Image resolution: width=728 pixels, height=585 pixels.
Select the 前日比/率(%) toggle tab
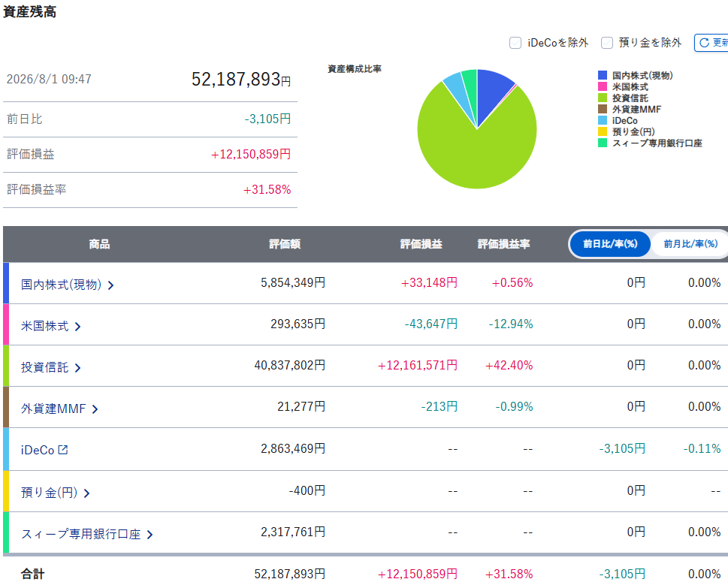[610, 243]
